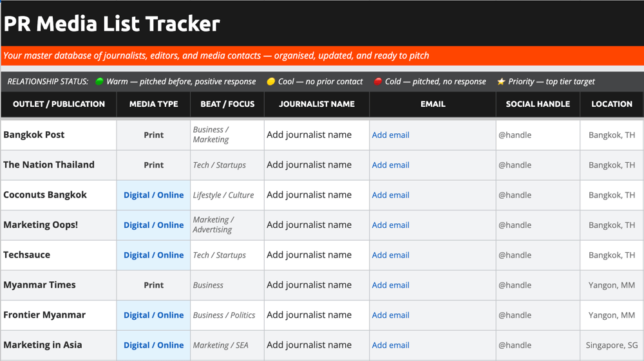Select Yangon, MM location for Frontier Myanmar
This screenshot has width=644, height=361.
pyautogui.click(x=612, y=315)
